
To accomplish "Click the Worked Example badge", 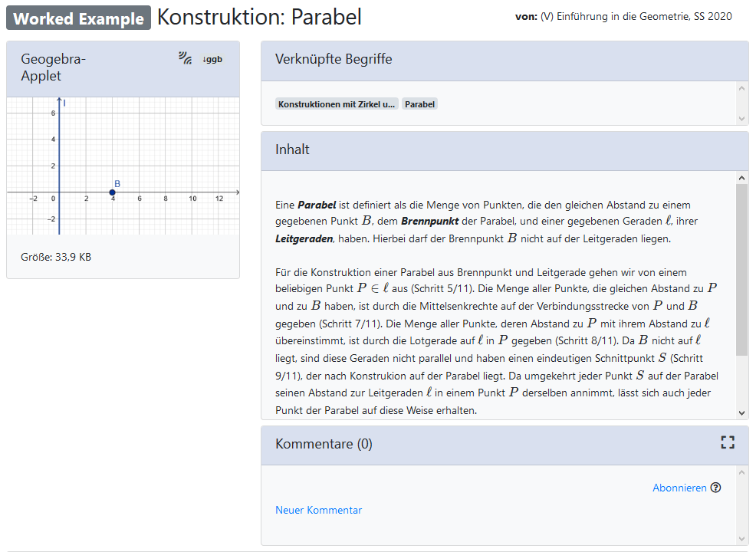I will pos(78,19).
